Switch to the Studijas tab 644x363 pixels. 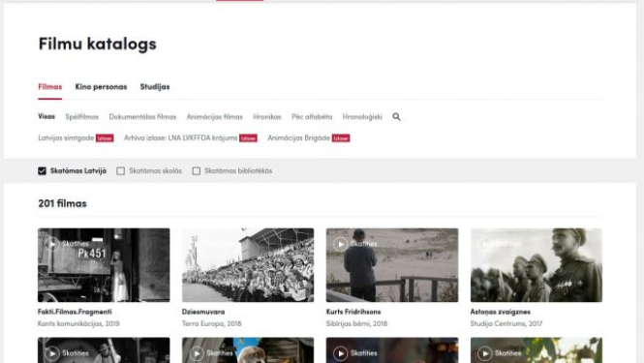[x=155, y=87]
